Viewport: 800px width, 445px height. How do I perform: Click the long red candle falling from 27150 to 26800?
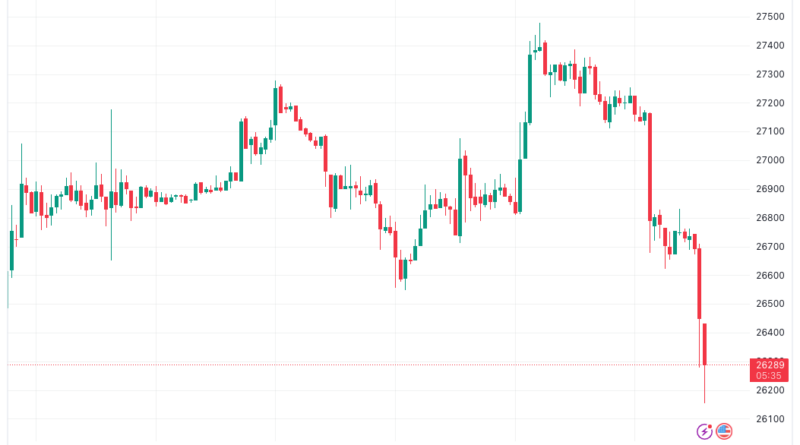(649, 167)
